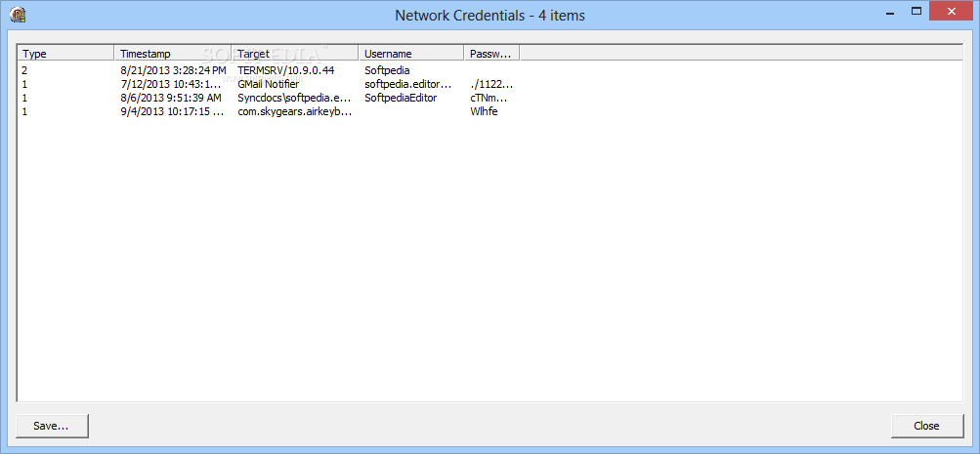The width and height of the screenshot is (980, 454).
Task: Click timestamp 9/4/2013 10:17:15
Action: click(x=172, y=111)
